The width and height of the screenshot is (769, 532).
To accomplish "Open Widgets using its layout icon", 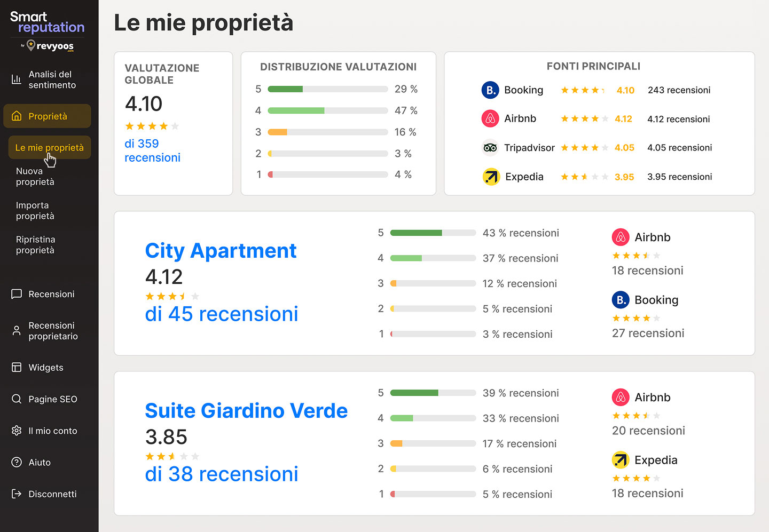I will pos(17,368).
